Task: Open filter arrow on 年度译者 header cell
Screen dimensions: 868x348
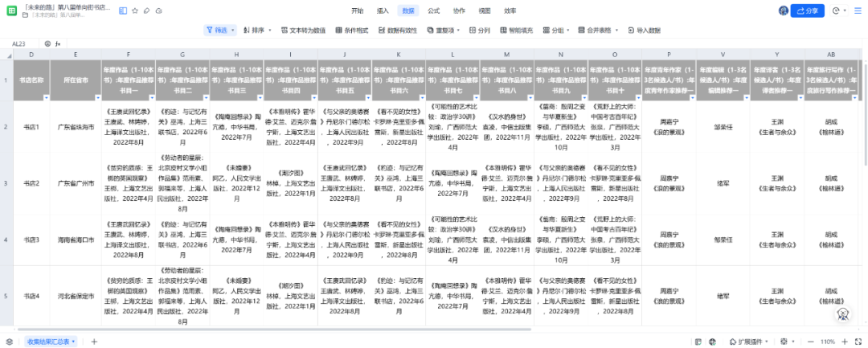Action: tap(800, 97)
